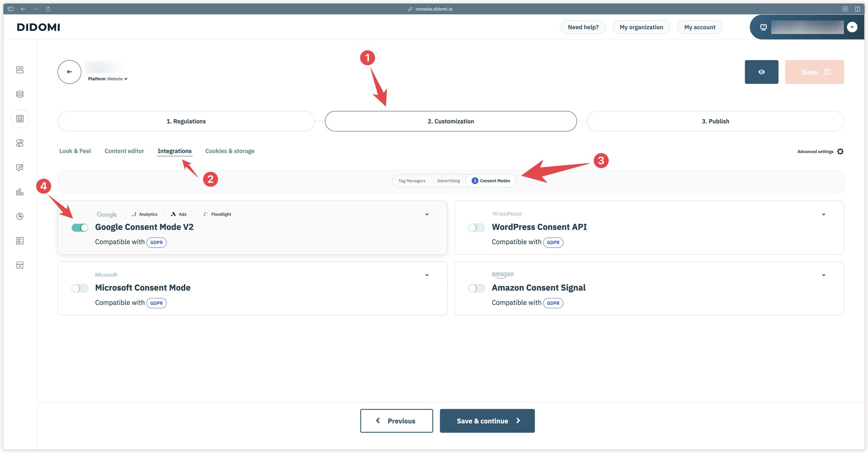Click the DIDOMI logo
Viewport: 868px width, 453px height.
point(38,27)
